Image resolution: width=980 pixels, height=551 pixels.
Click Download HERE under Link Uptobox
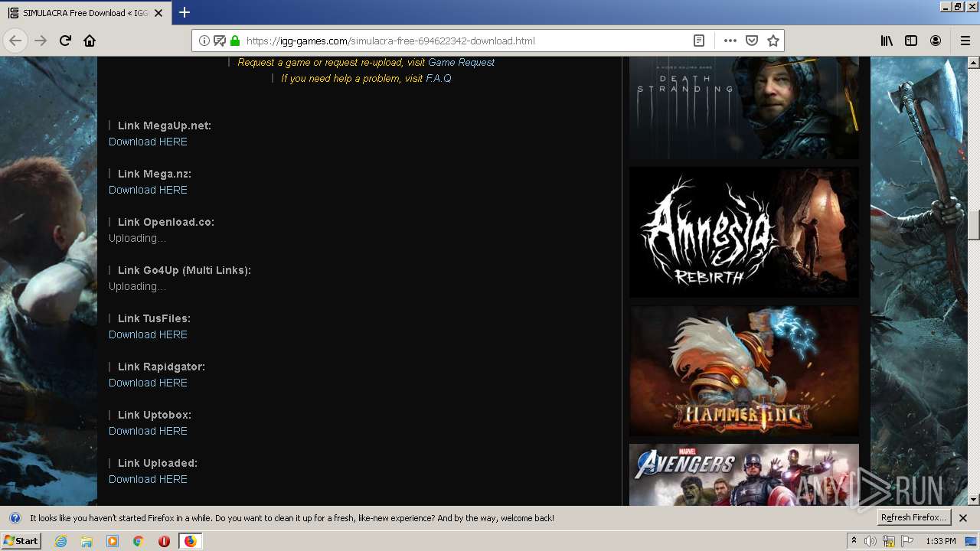click(x=148, y=431)
